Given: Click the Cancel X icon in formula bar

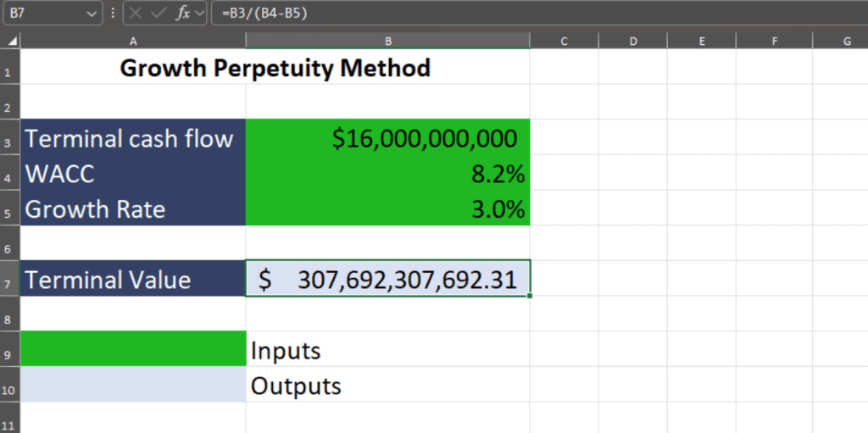Looking at the screenshot, I should click(136, 14).
